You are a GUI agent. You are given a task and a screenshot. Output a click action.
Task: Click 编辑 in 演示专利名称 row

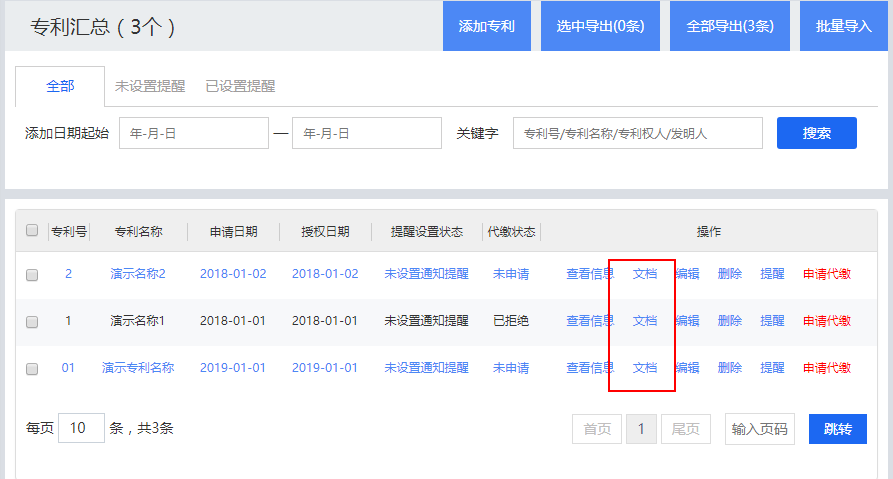coord(687,368)
